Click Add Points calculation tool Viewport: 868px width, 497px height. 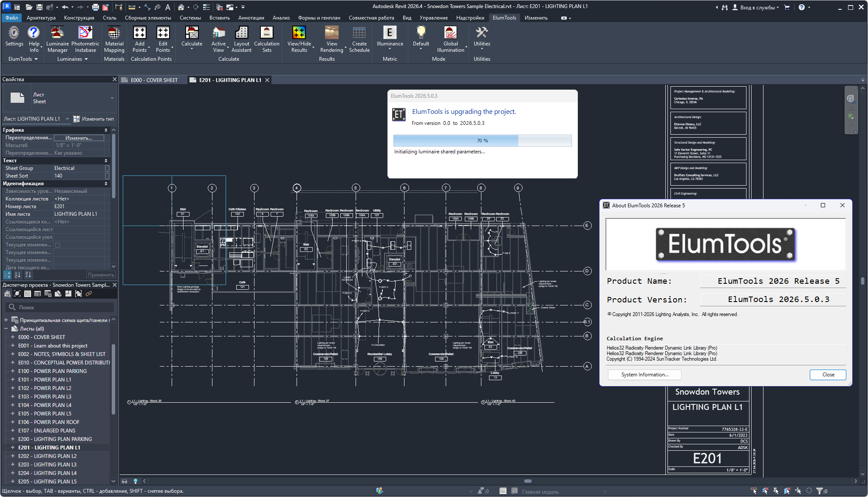(x=140, y=39)
